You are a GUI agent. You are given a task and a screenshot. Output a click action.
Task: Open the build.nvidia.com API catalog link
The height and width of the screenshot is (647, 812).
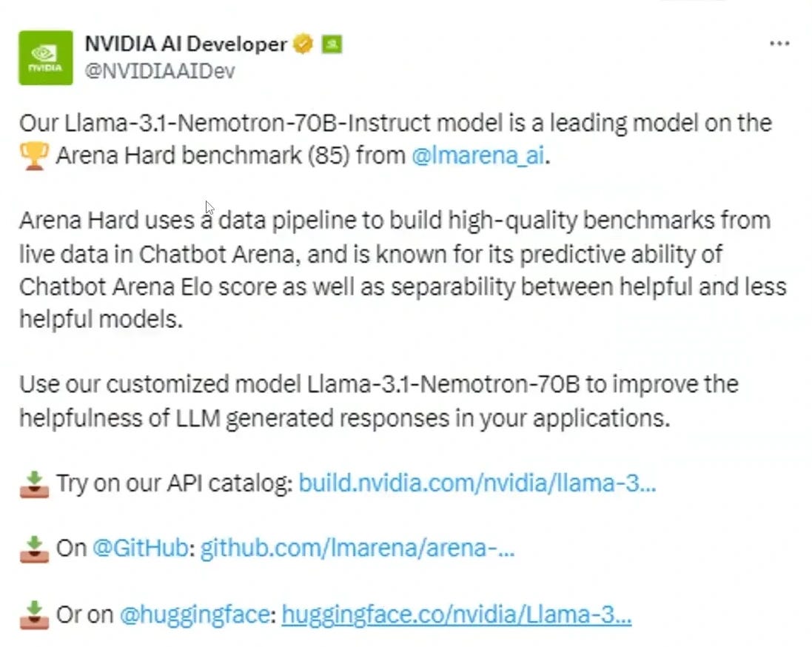pyautogui.click(x=479, y=483)
